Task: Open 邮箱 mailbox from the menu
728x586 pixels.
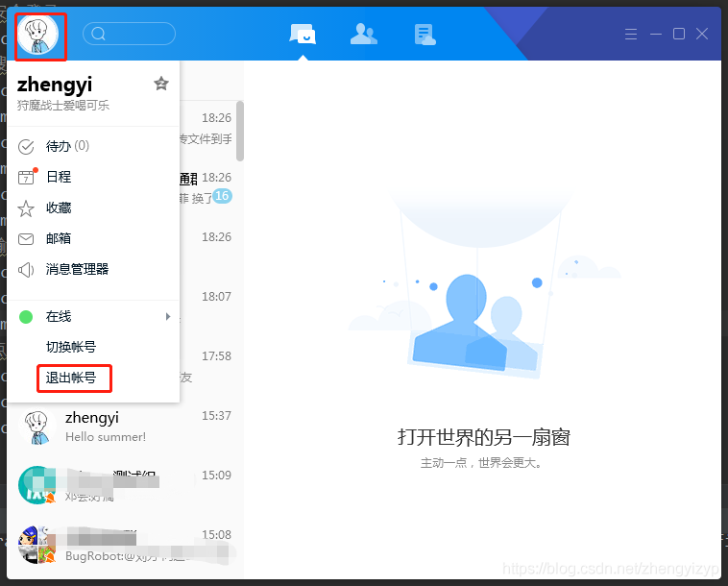Action: point(58,238)
